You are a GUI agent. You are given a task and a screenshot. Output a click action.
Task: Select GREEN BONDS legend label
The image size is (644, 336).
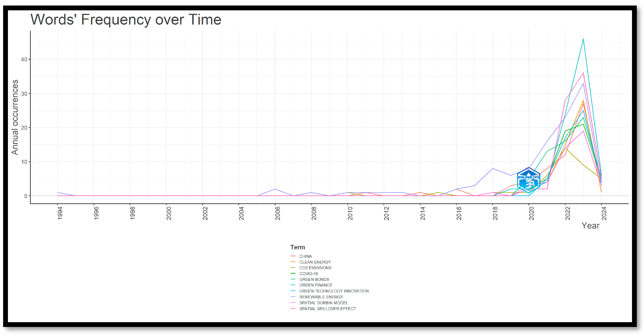tap(314, 279)
